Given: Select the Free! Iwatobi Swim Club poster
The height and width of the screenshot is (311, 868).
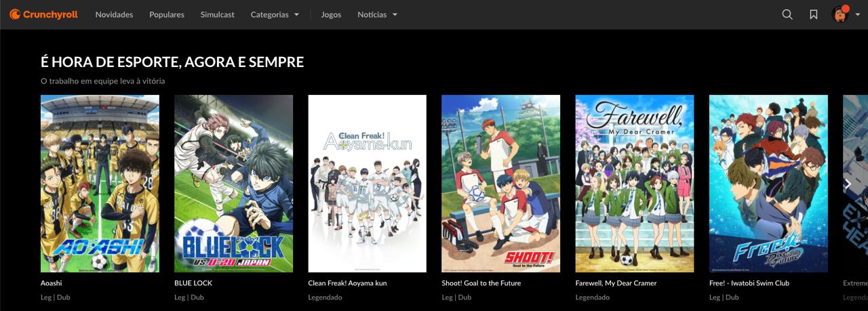Looking at the screenshot, I should [768, 183].
